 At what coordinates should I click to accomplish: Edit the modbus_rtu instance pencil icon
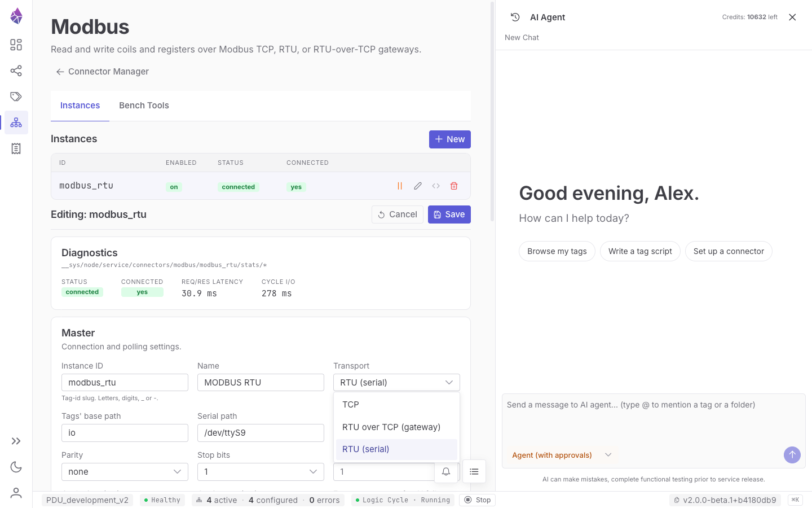pos(418,186)
